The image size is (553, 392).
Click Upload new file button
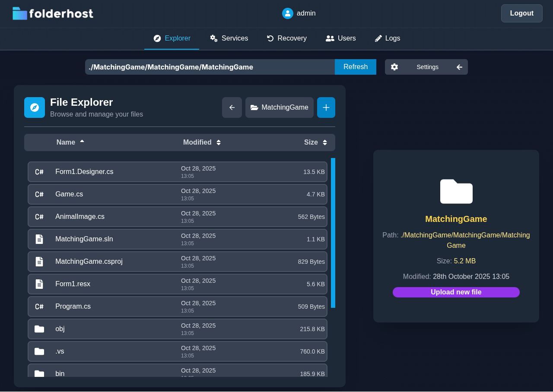click(456, 292)
